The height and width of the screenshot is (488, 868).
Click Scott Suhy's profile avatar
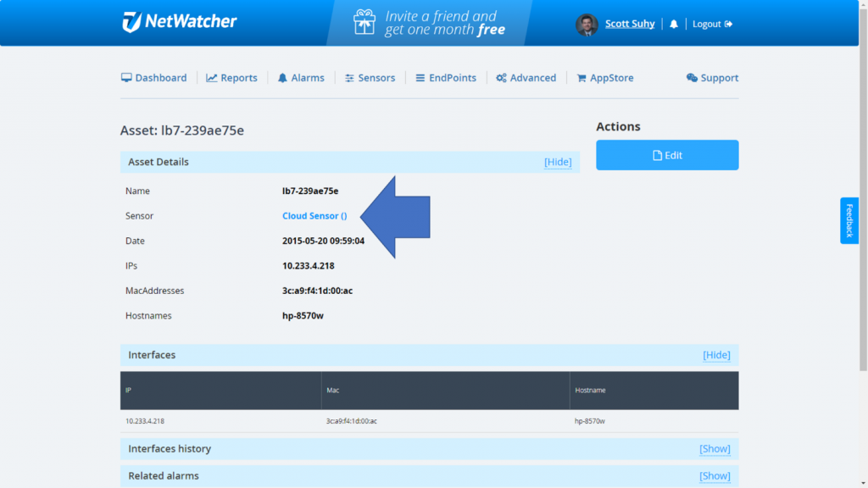(587, 25)
